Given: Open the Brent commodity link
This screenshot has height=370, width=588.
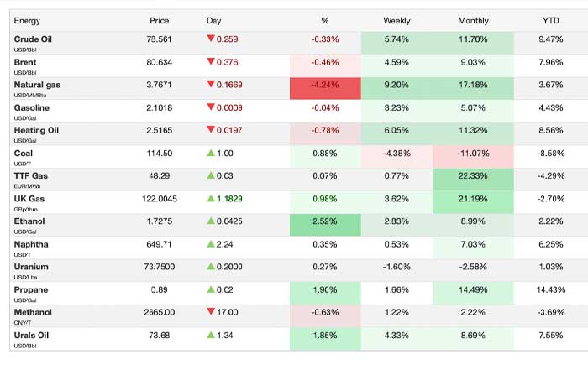Looking at the screenshot, I should click(25, 62).
